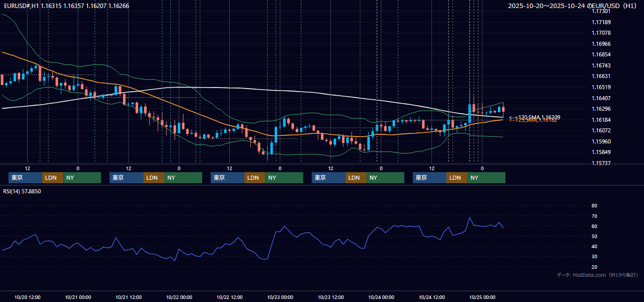
Task: Click the 120 SMA 1.16209 value label
Action: pos(535,117)
